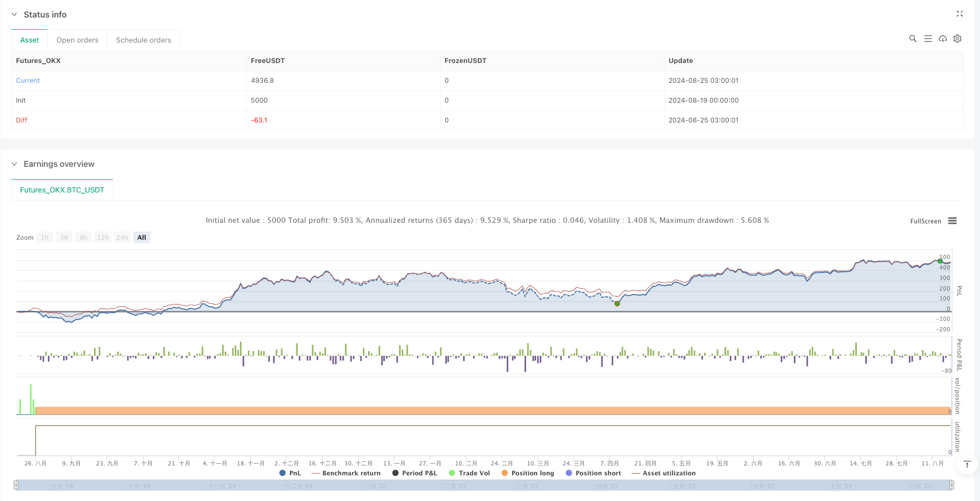Click the search icon in Status info

click(x=913, y=38)
